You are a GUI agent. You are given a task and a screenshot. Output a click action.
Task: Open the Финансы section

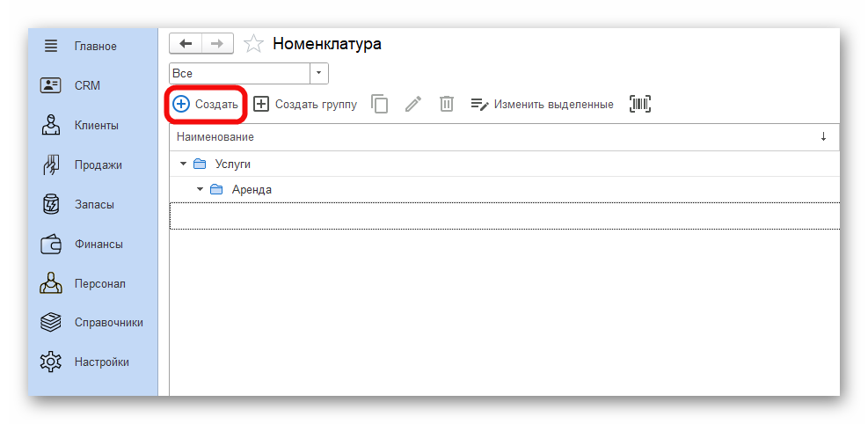coord(99,244)
